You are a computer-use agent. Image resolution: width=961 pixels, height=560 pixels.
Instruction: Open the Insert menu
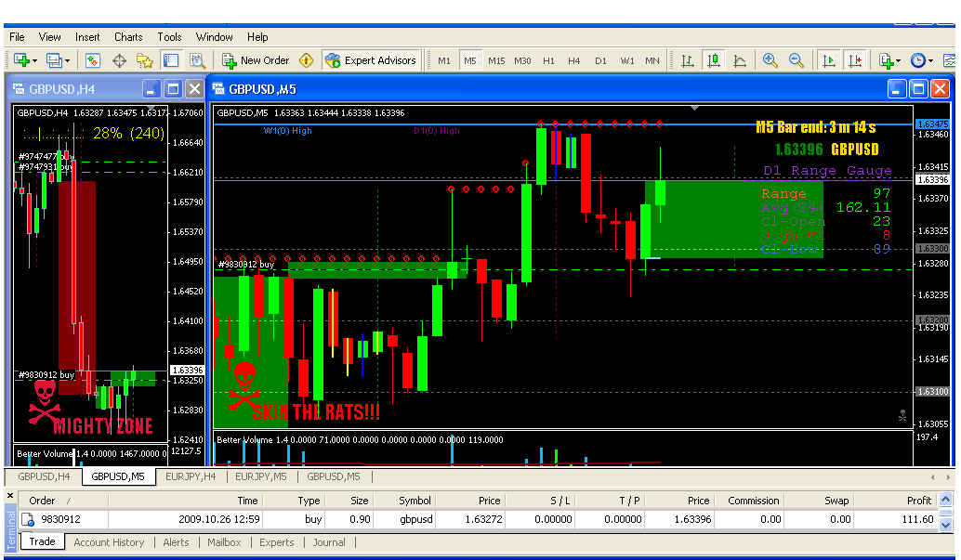(87, 37)
